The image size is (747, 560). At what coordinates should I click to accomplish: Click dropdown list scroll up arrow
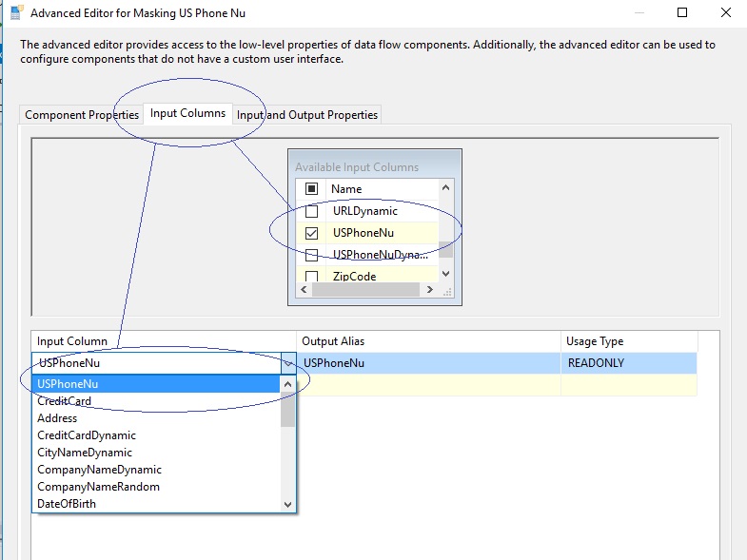coord(287,384)
